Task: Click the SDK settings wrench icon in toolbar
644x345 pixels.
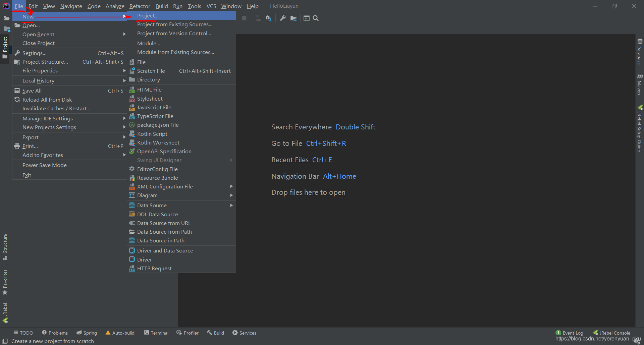Action: point(283,18)
